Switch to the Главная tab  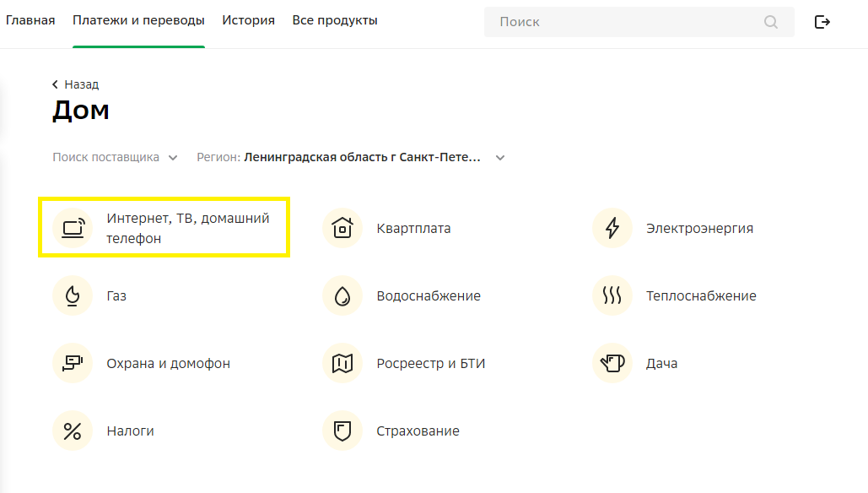(x=30, y=20)
